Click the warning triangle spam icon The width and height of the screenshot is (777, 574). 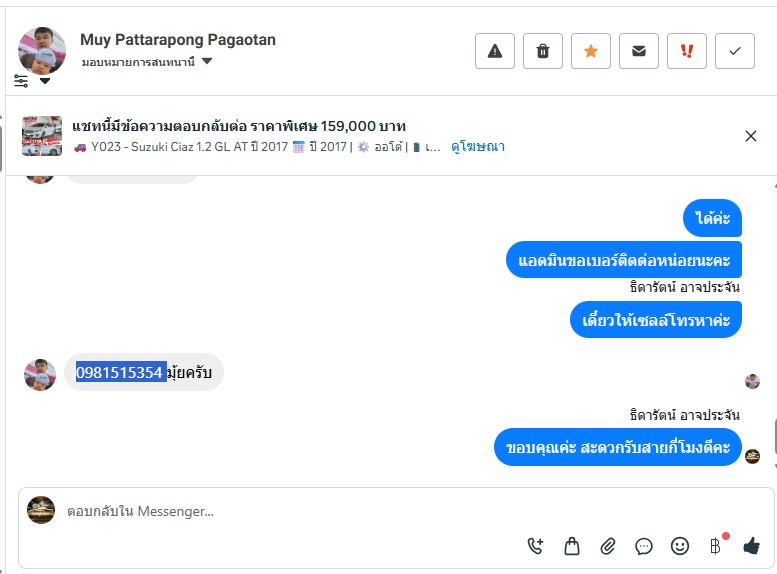494,51
